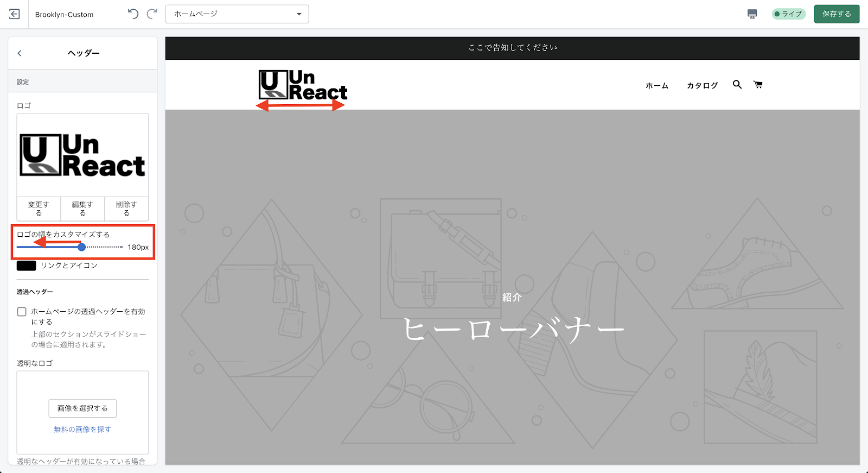Click the UnReact logo in store preview
868x473 pixels.
tap(303, 85)
